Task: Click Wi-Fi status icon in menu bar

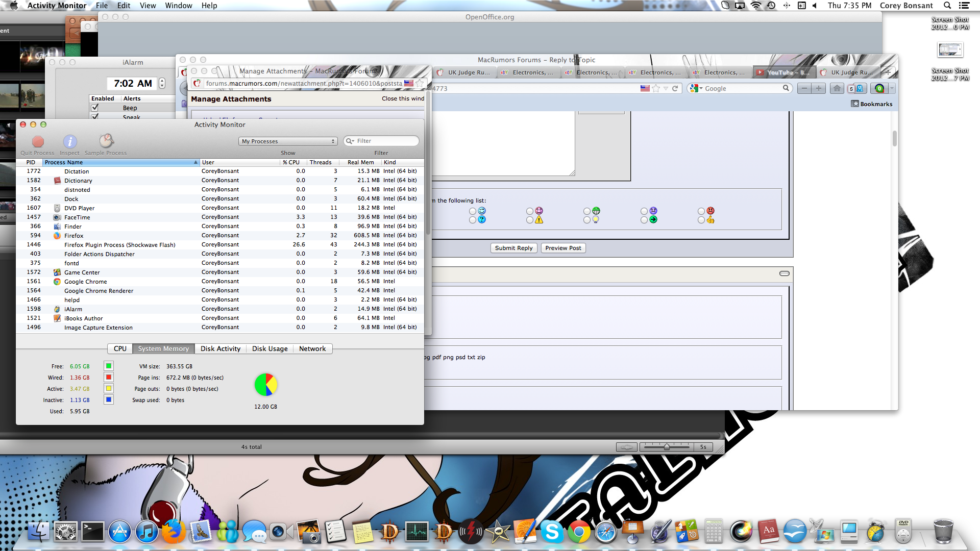Action: 756,6
